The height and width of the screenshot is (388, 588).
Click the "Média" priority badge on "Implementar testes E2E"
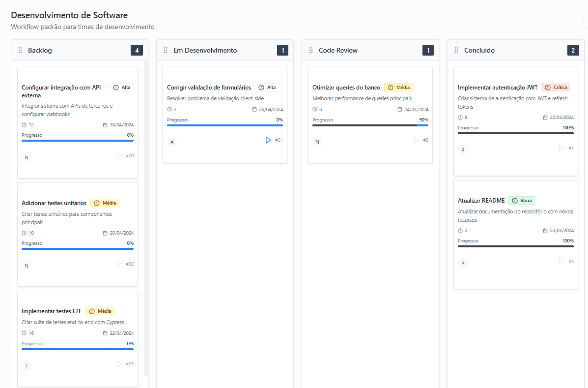(100, 311)
